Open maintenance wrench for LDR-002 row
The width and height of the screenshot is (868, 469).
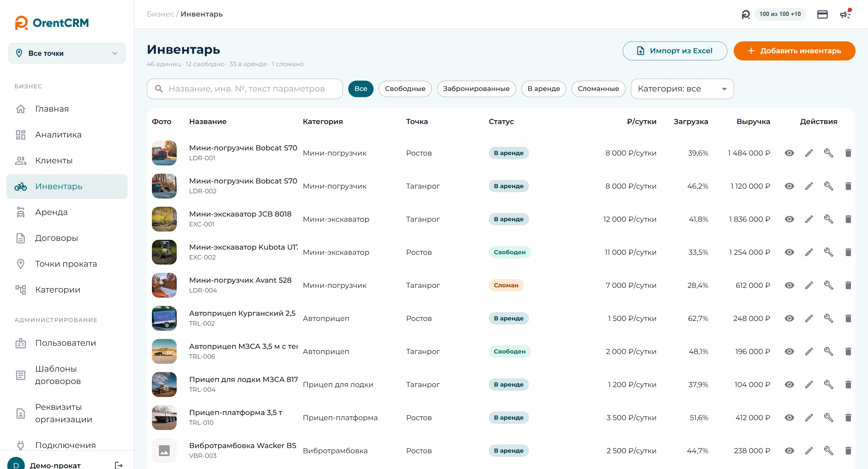coord(828,186)
